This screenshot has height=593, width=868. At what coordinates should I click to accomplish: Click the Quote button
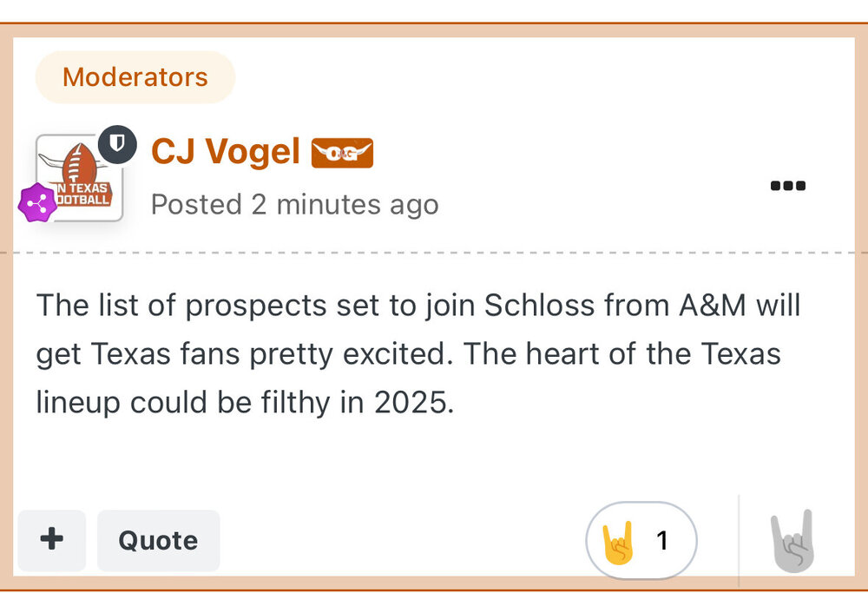(x=158, y=540)
